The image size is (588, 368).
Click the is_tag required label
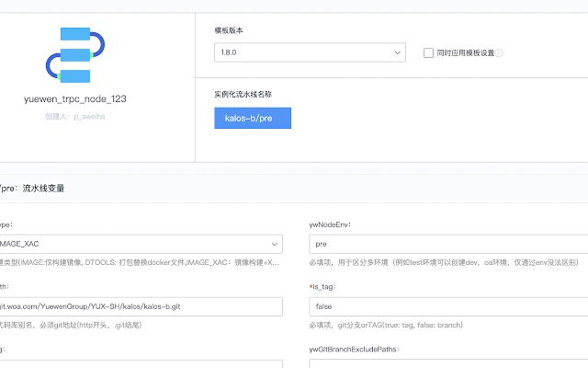pyautogui.click(x=322, y=287)
